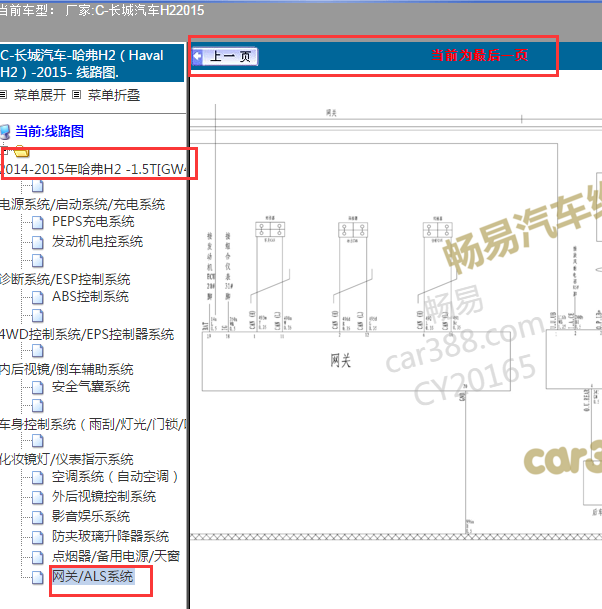Open 防夹玻璃升降器系统 diagram
This screenshot has height=609, width=602.
110,536
